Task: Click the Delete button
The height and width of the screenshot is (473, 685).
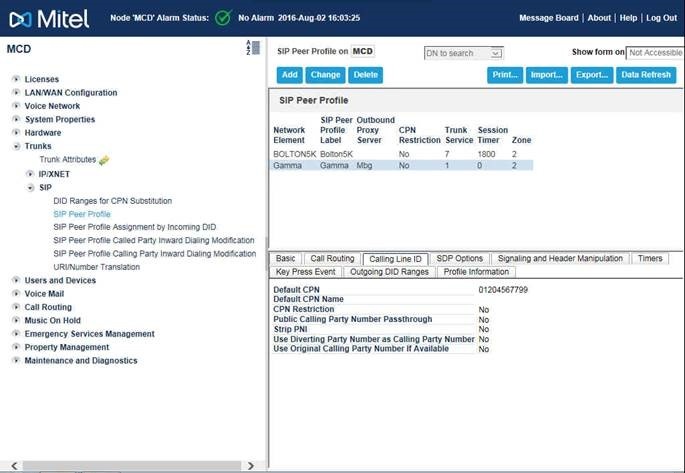Action: point(366,75)
